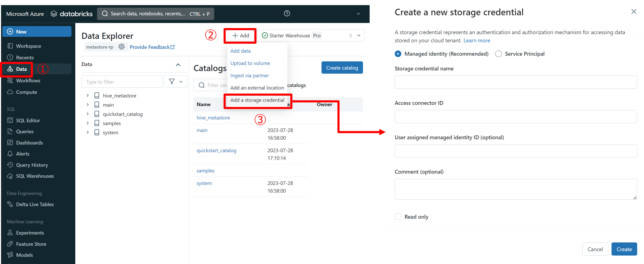The height and width of the screenshot is (264, 644).
Task: Open the Workspace sidebar icon
Action: (10, 46)
